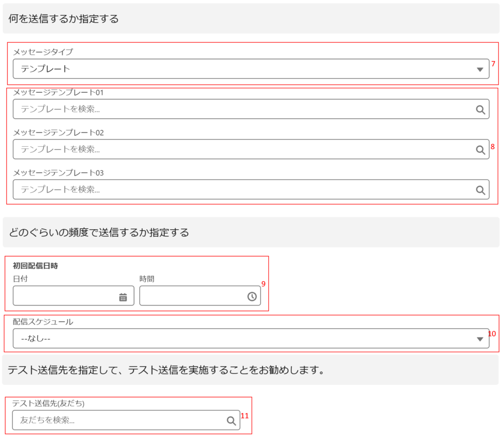Click the 配信スケジュール dropdown arrow
The height and width of the screenshot is (440, 504).
coord(480,339)
